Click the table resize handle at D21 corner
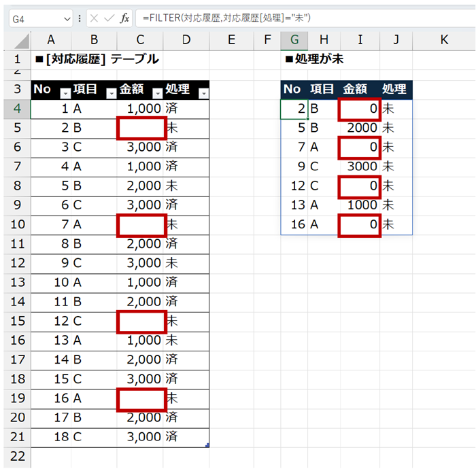 point(207,445)
